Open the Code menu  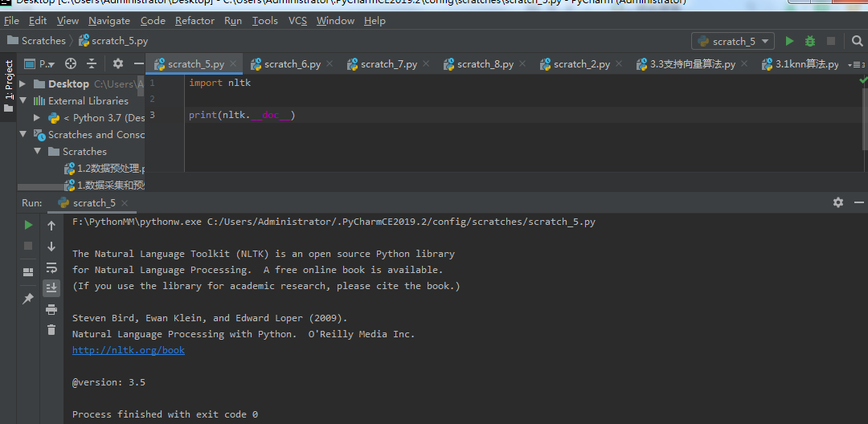153,20
